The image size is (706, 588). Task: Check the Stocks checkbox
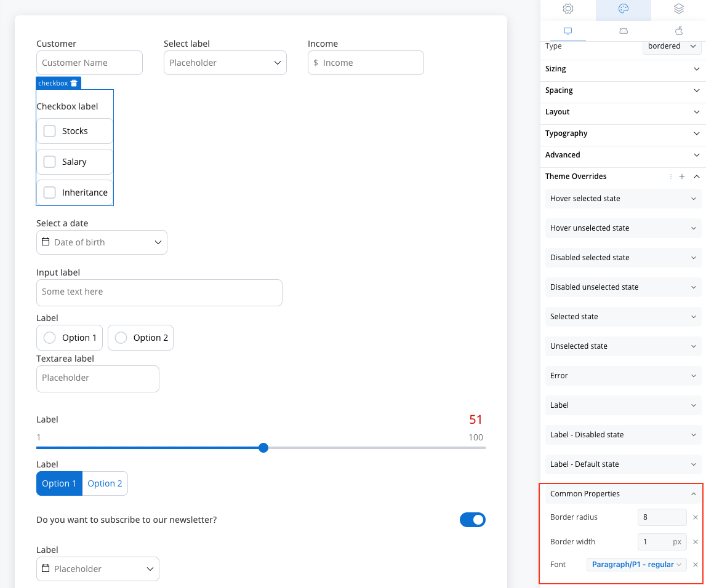49,131
